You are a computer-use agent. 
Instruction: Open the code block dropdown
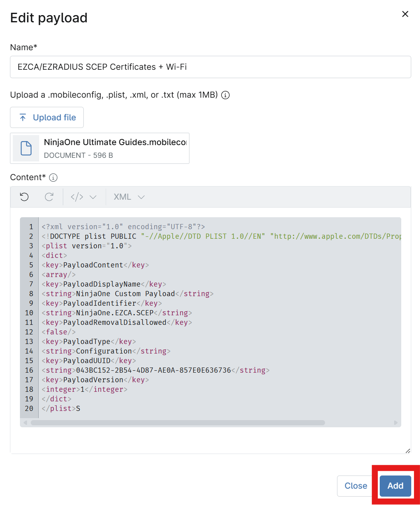(84, 197)
